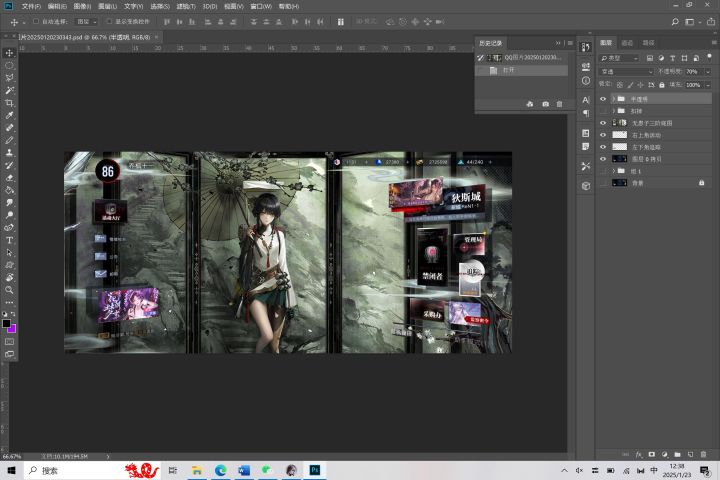Delete layer trash button in Layers panel

pyautogui.click(x=703, y=454)
